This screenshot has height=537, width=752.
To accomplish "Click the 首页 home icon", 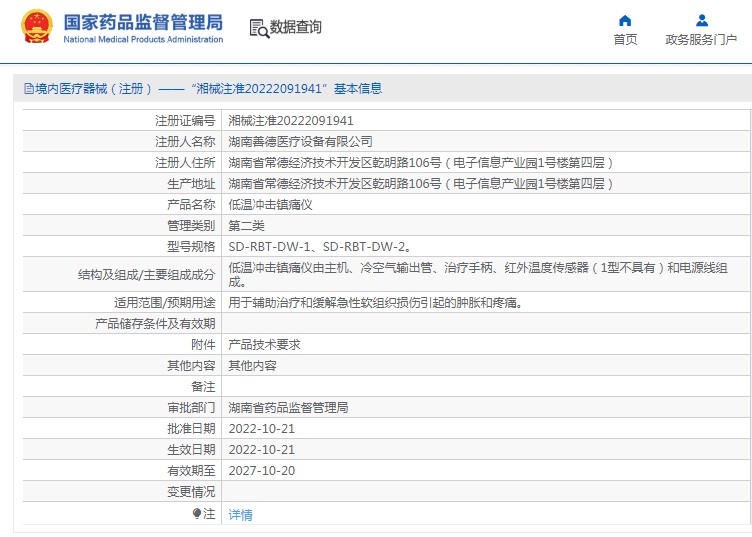I will (625, 21).
